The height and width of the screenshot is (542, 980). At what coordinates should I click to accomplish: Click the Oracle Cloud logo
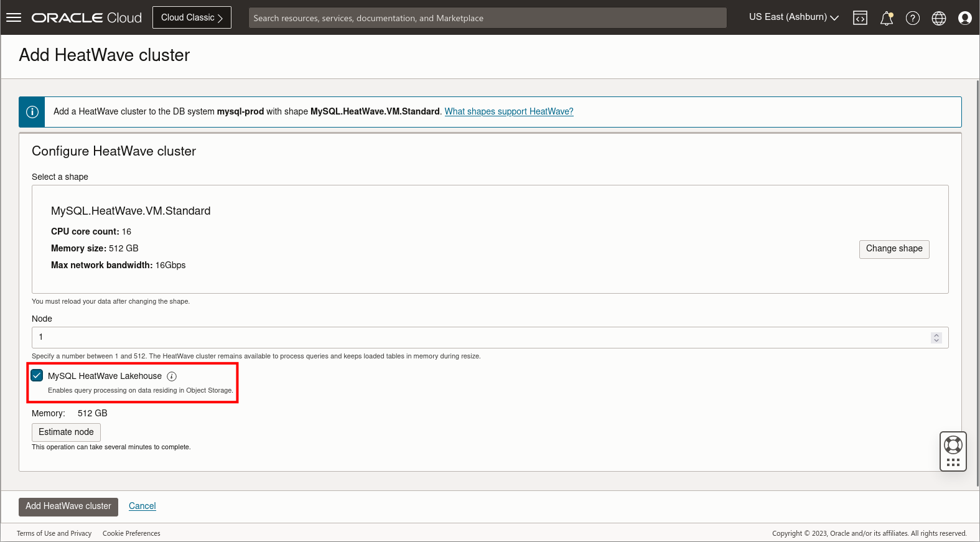[86, 17]
